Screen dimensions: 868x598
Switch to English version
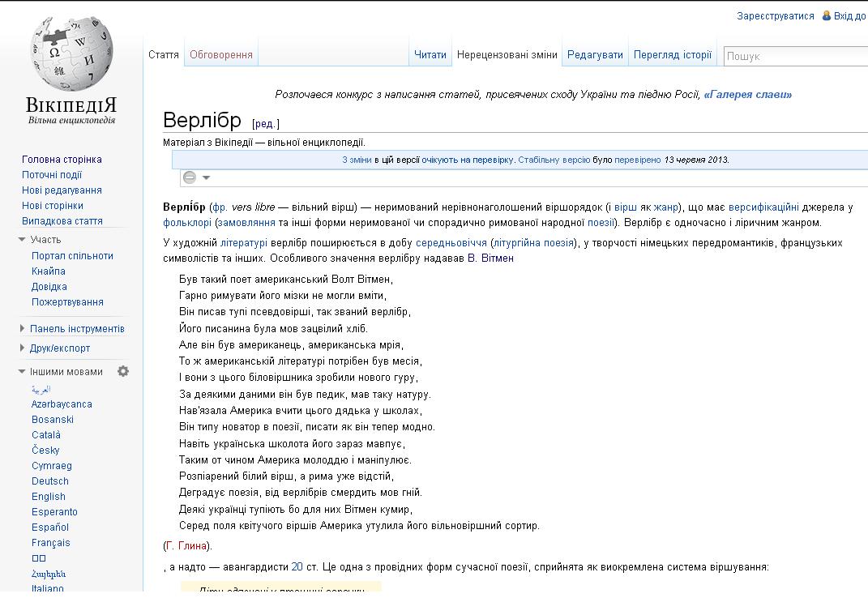48,497
